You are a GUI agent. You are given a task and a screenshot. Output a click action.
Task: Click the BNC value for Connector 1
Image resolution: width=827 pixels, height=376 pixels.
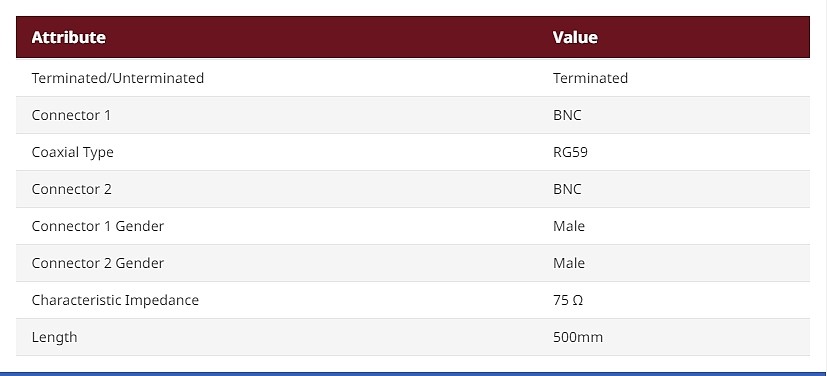567,115
